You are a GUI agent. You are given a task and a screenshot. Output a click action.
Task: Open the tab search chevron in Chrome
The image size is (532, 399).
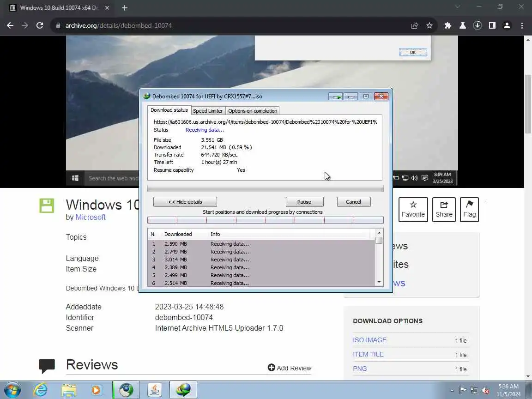458,7
